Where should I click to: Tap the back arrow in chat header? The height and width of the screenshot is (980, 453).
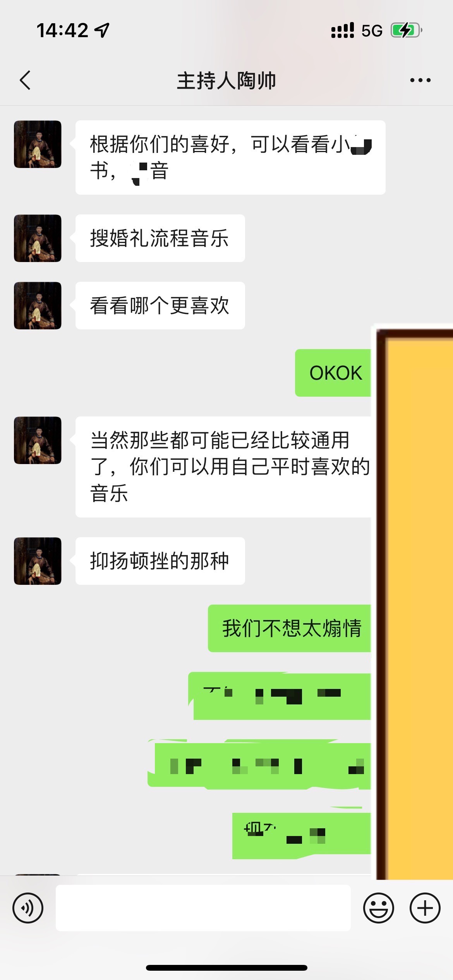point(25,81)
